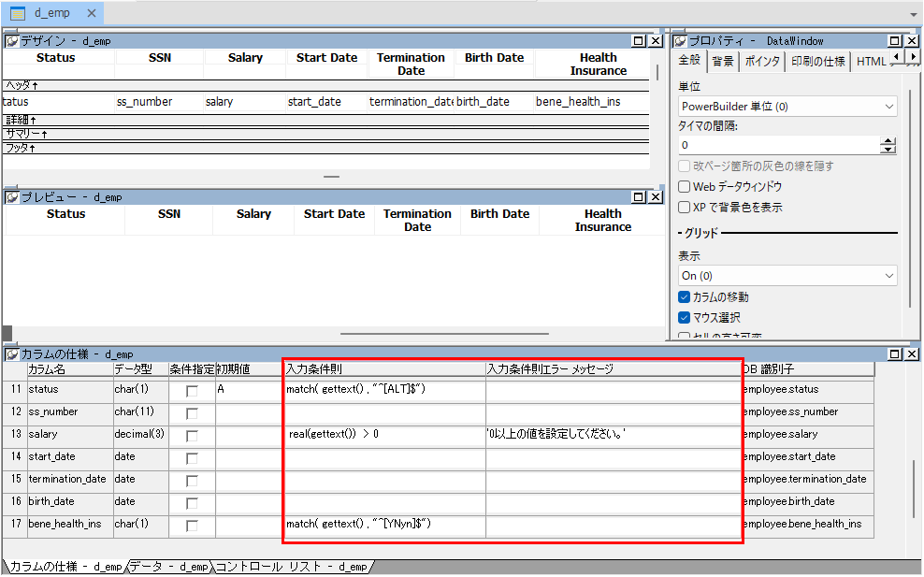Click the デザイン panel pin icon
The width and height of the screenshot is (924, 577).
pyautogui.click(x=12, y=40)
